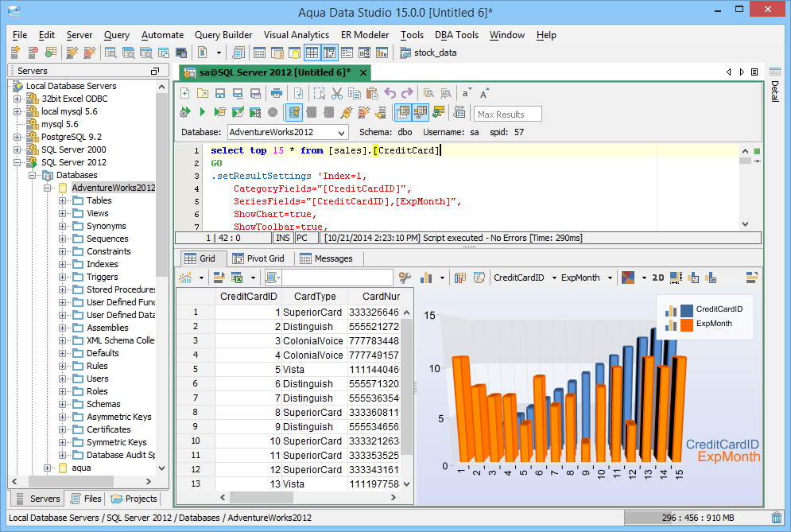
Task: Click the increase font size icon
Action: click(x=485, y=93)
